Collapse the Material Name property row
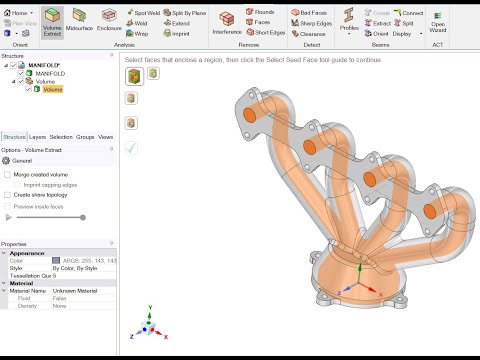The width and height of the screenshot is (480, 360). coord(4,291)
